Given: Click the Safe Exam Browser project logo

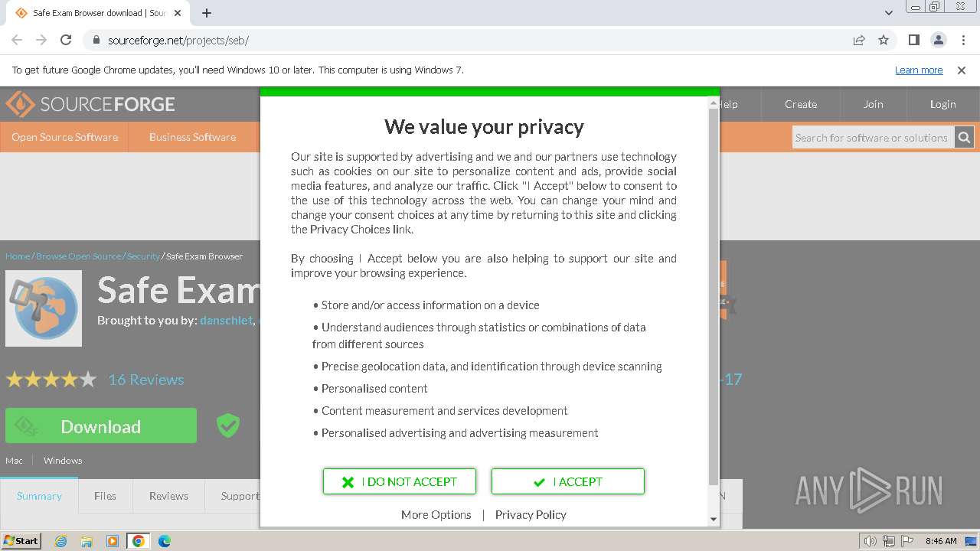Looking at the screenshot, I should pyautogui.click(x=44, y=308).
